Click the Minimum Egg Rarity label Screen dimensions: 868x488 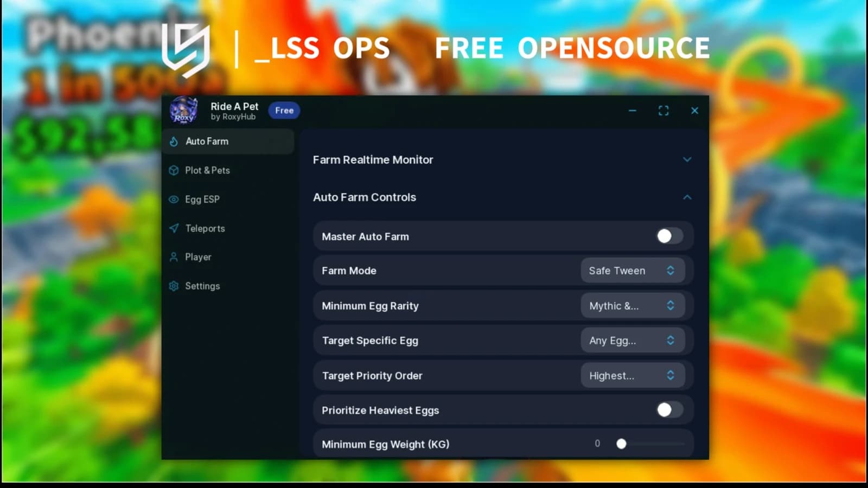[x=370, y=306]
